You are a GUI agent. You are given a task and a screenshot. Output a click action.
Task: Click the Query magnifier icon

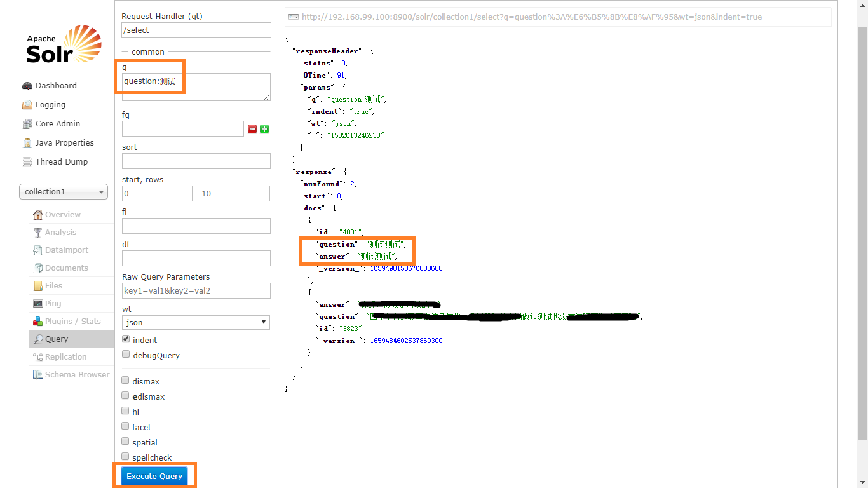[38, 339]
